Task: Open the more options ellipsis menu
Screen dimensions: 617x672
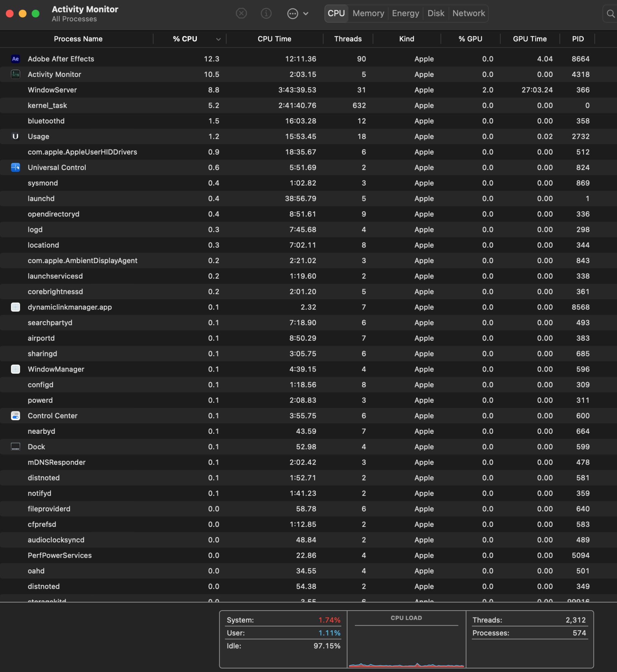Action: point(293,13)
